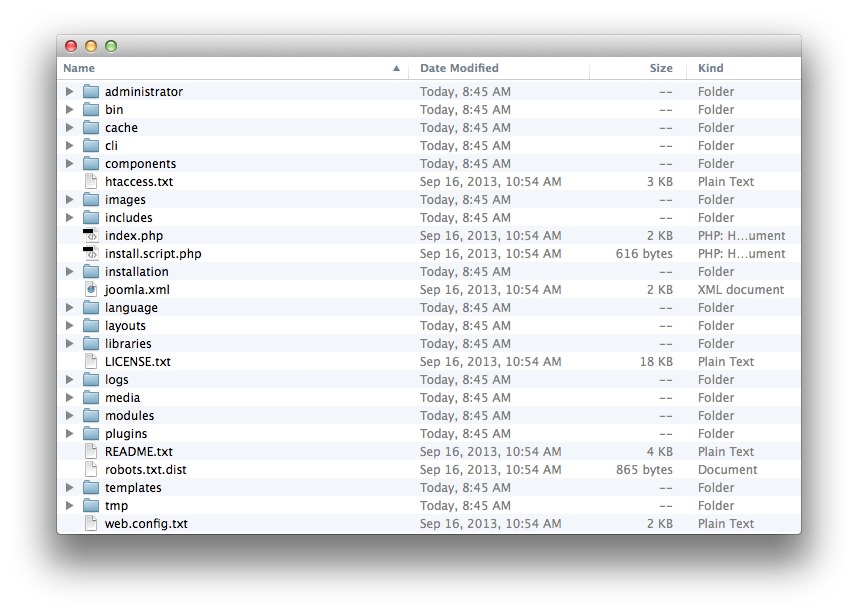This screenshot has width=858, height=613.
Task: Click the administrator folder icon
Action: pos(91,92)
